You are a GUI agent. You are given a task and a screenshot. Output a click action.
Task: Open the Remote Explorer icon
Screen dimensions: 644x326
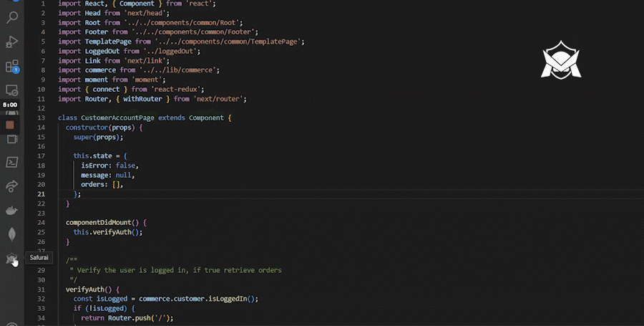tap(12, 91)
